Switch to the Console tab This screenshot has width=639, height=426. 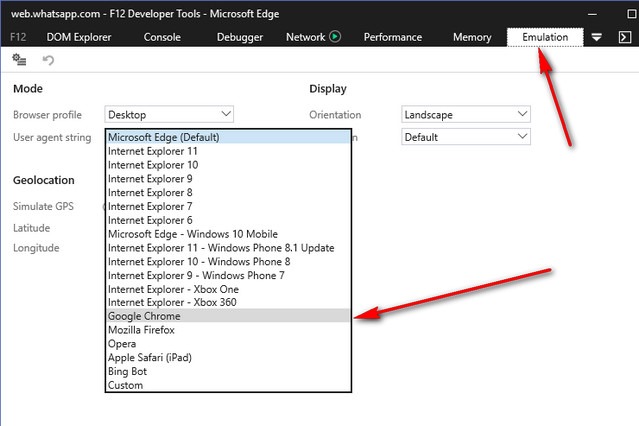(x=162, y=37)
